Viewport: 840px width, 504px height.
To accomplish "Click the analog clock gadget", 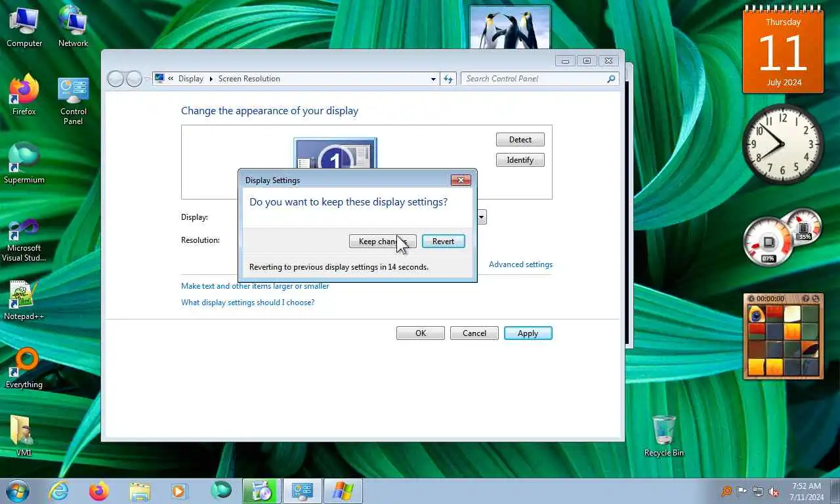I will click(x=783, y=145).
